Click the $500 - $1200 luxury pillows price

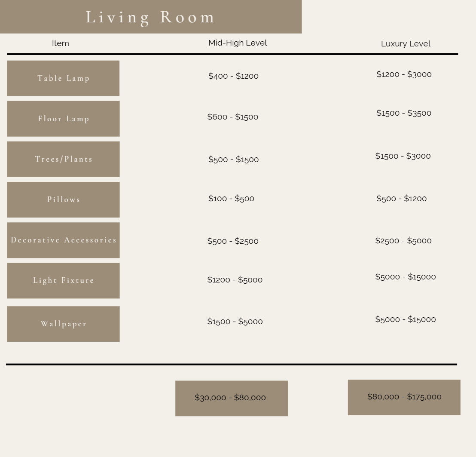point(402,199)
